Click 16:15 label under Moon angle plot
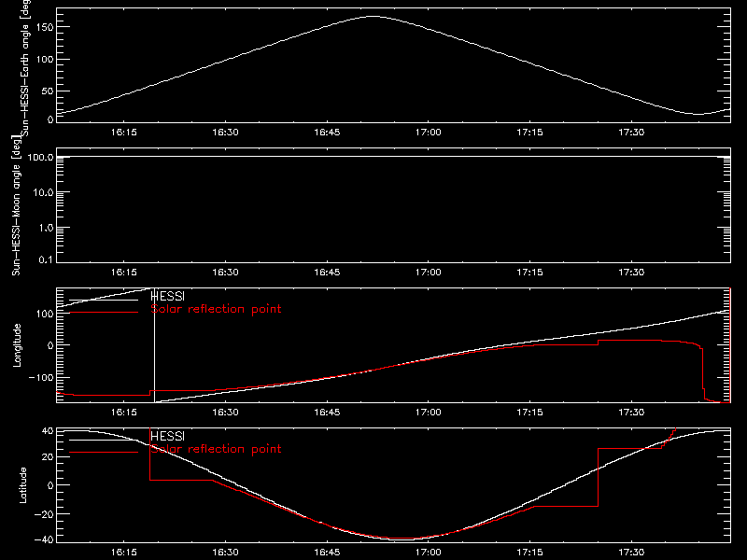 click(124, 273)
